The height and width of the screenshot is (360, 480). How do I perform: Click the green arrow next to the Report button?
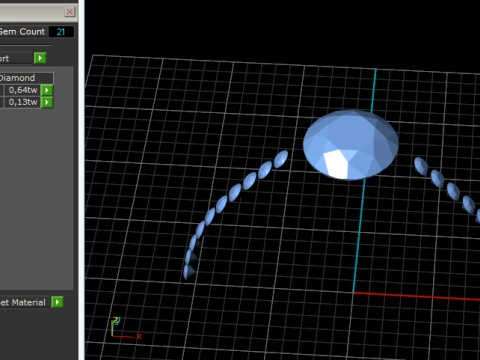click(x=40, y=58)
